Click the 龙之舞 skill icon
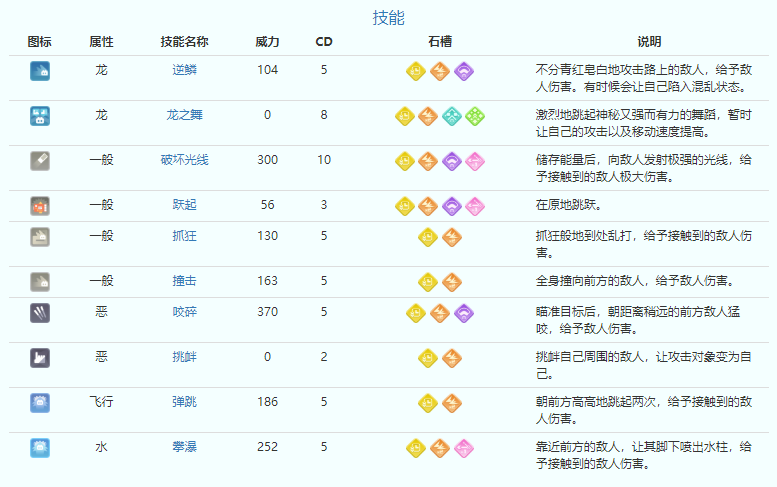The image size is (777, 487). point(40,116)
